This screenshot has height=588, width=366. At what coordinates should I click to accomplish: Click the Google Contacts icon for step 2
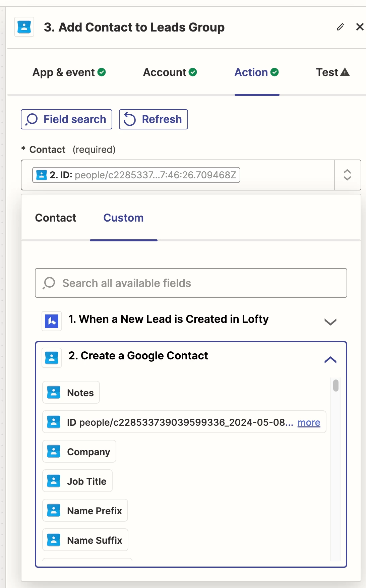[52, 358]
